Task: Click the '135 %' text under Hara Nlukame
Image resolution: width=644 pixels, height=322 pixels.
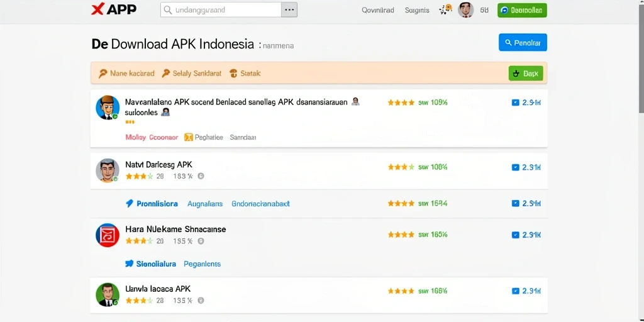Action: tap(183, 241)
